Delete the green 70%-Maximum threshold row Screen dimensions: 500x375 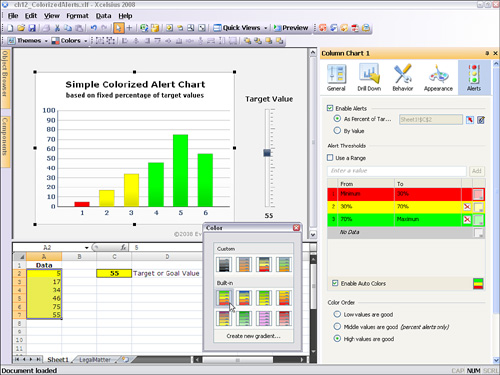pos(467,219)
